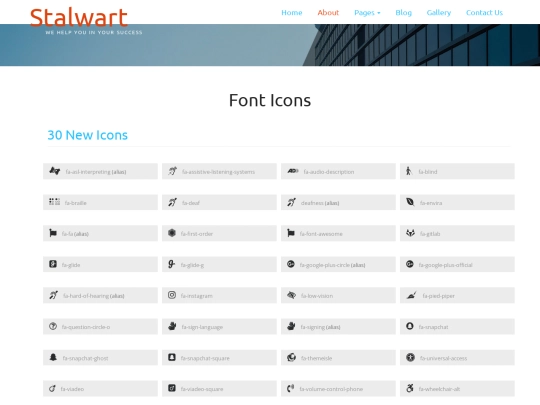Click the fa-glide-g letter icon
Viewport: 540px width, 405px height.
172,264
